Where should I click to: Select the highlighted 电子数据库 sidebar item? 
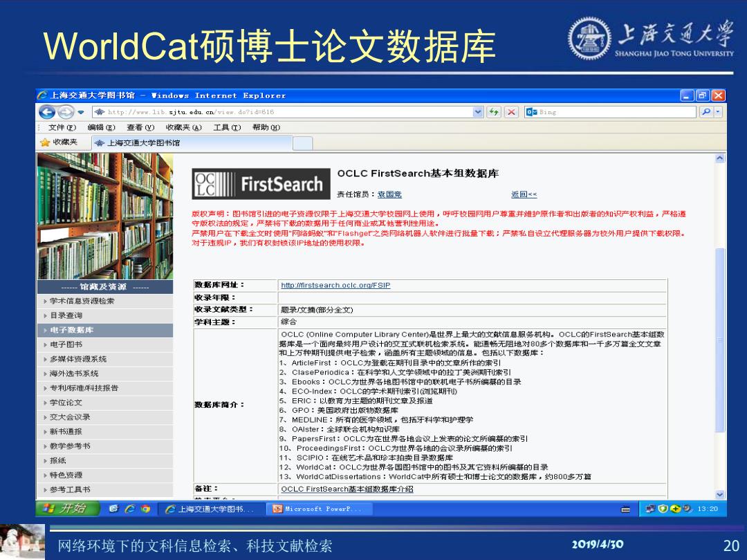(x=105, y=330)
